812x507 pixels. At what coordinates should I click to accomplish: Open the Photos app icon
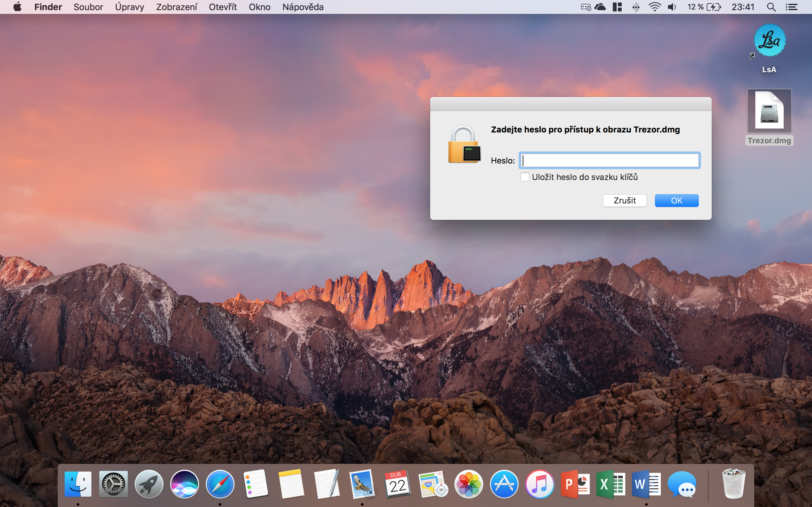point(468,484)
